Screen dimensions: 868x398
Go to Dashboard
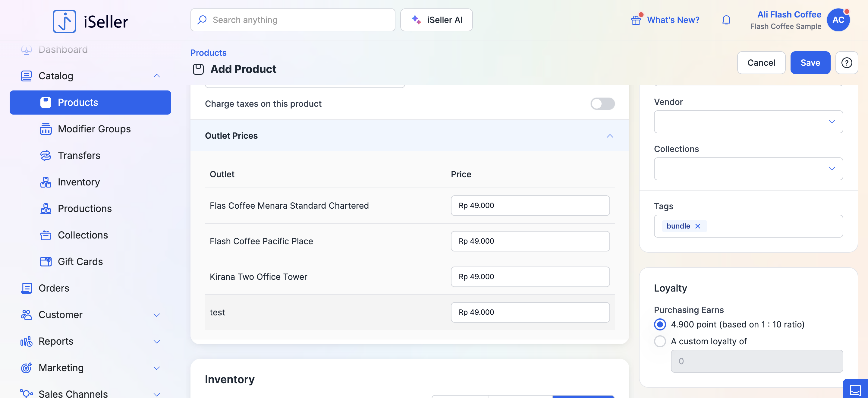point(63,49)
